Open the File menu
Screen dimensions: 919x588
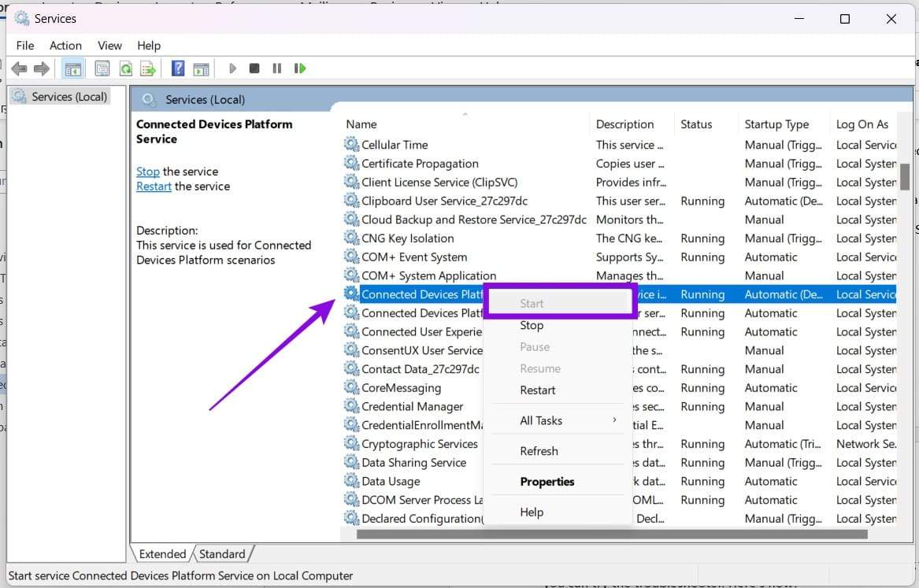point(25,45)
